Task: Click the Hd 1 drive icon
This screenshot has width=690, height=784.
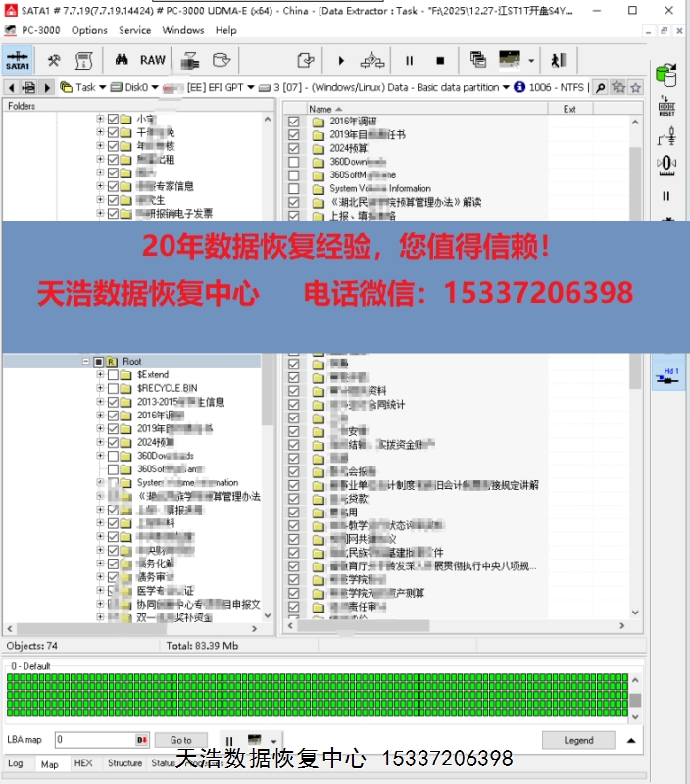Action: click(670, 375)
